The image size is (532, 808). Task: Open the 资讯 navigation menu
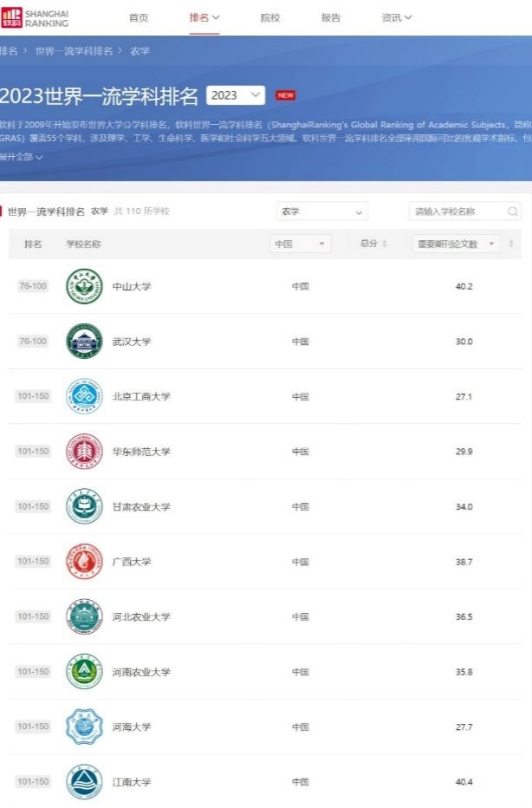[x=397, y=17]
